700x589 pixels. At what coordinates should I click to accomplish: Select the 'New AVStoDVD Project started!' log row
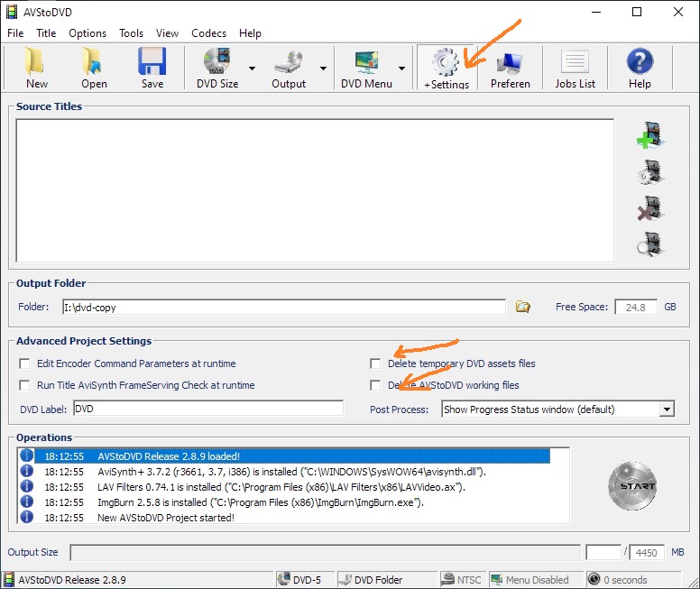coord(284,518)
